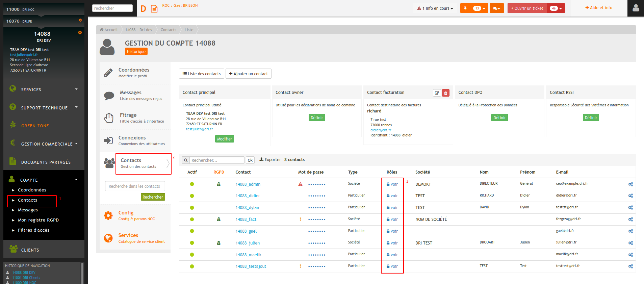Open Messages section in account menu
The image size is (644, 284).
coord(135,96)
